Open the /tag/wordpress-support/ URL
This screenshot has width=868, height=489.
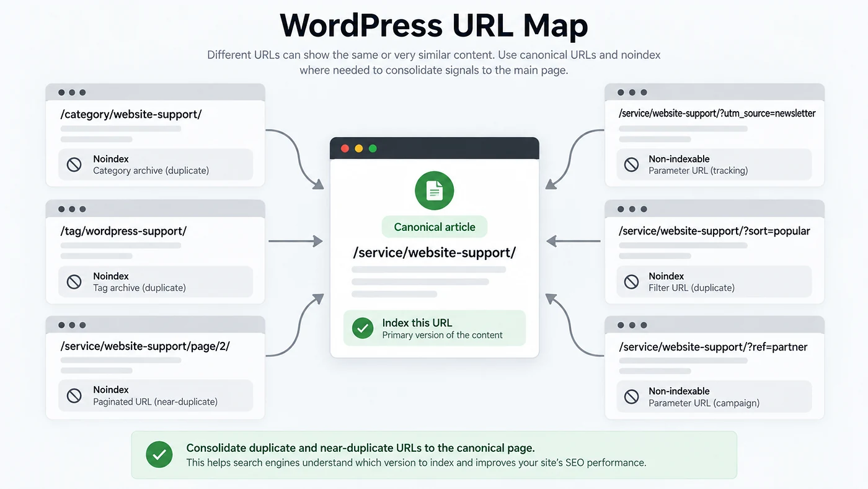click(123, 231)
